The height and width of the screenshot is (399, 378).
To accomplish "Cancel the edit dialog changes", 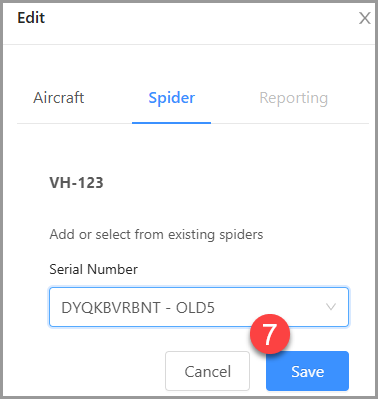I will 207,371.
